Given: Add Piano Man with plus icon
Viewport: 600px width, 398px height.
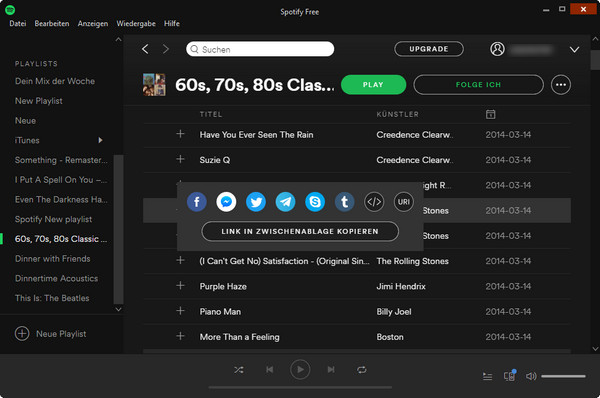Looking at the screenshot, I should (180, 311).
